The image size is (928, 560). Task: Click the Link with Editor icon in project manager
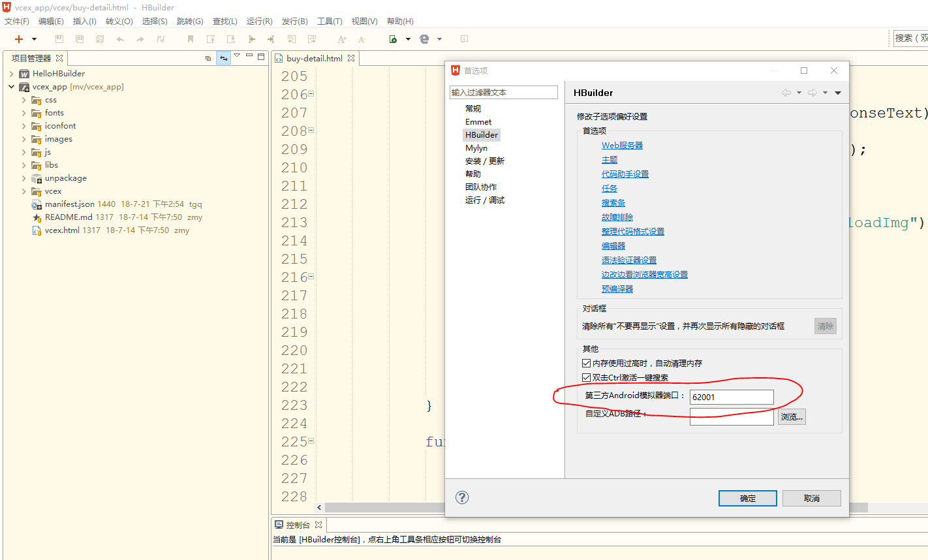(x=224, y=58)
